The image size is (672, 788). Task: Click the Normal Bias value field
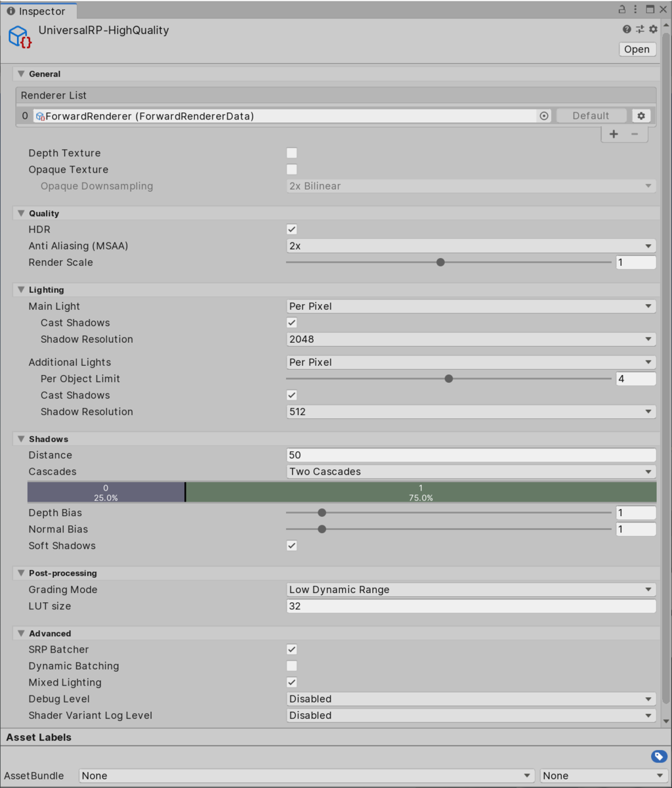pyautogui.click(x=636, y=529)
